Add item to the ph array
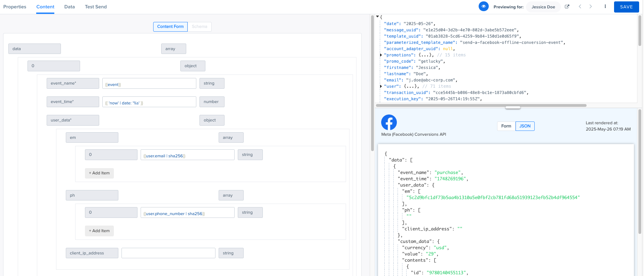 [99, 231]
